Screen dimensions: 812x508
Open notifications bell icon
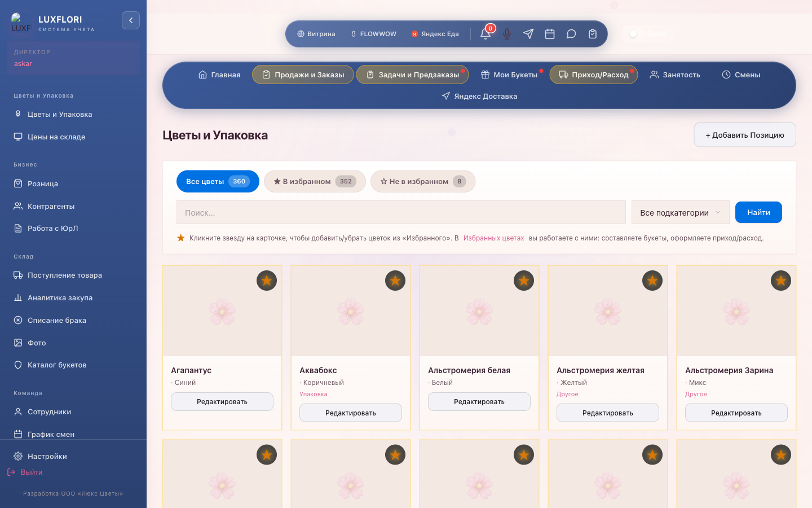(486, 34)
